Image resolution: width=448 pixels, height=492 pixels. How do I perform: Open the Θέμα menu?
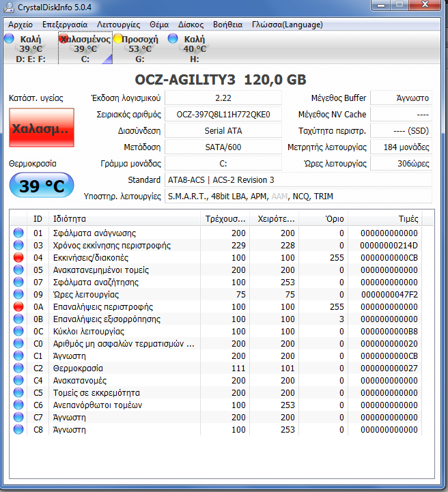(159, 25)
